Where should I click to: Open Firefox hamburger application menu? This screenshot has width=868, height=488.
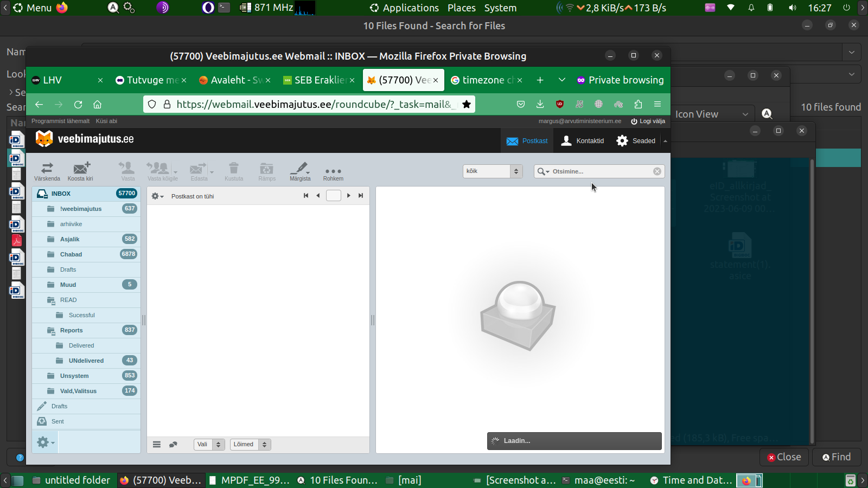658,104
